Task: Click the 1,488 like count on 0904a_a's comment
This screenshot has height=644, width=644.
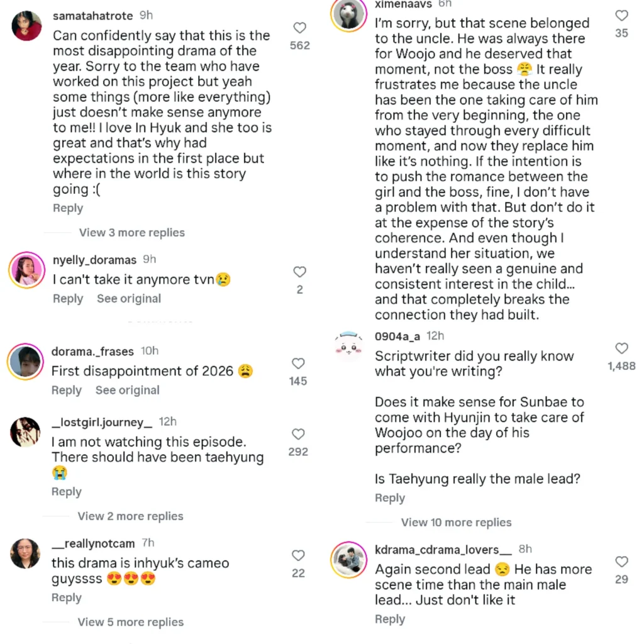Action: click(622, 365)
